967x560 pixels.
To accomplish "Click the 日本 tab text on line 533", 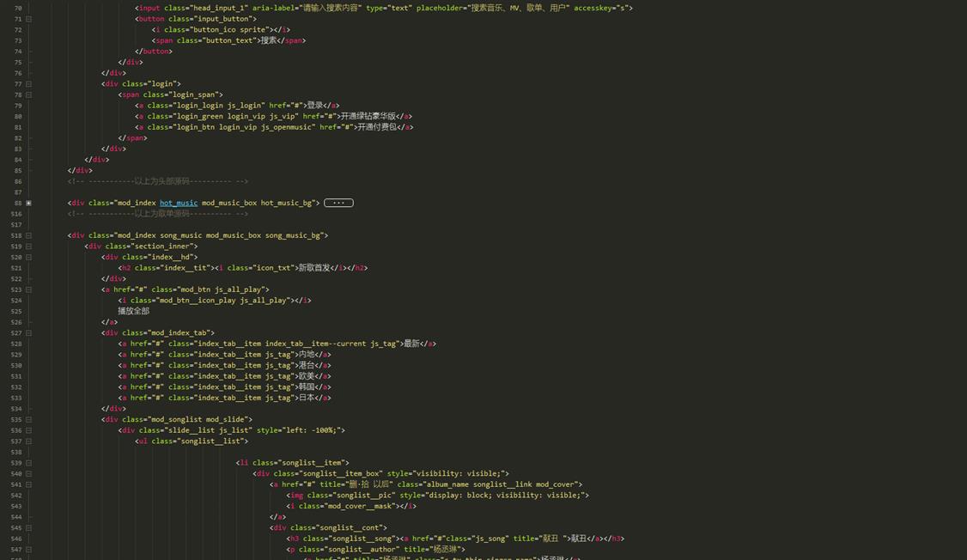I will (307, 398).
